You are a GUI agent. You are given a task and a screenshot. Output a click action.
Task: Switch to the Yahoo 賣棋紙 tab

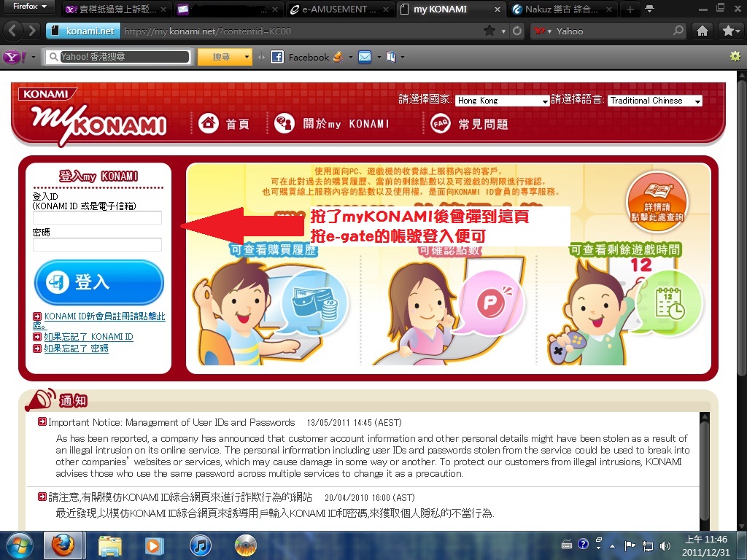(x=115, y=9)
